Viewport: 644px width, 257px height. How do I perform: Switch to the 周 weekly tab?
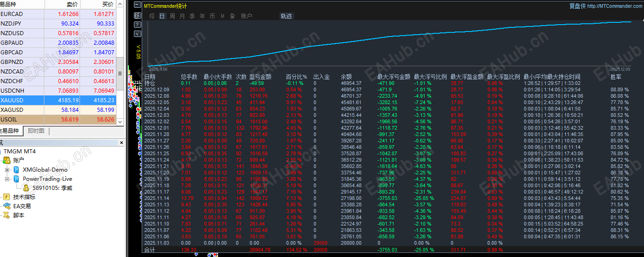[x=172, y=16]
